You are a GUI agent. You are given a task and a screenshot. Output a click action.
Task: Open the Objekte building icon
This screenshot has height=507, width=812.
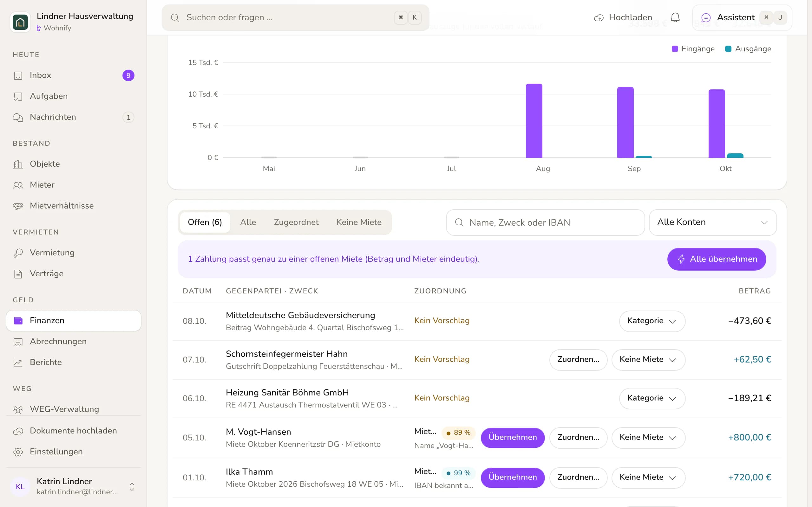point(18,164)
